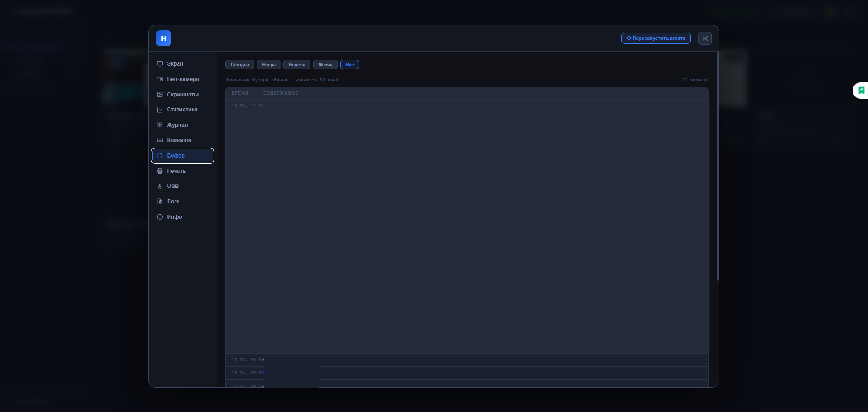Click Перезапустить агента button
Screen dimensions: 868x412
coord(656,38)
